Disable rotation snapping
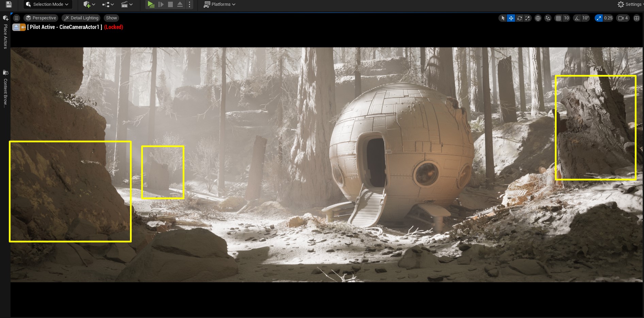Viewport: 644px width, 318px height. [577, 18]
